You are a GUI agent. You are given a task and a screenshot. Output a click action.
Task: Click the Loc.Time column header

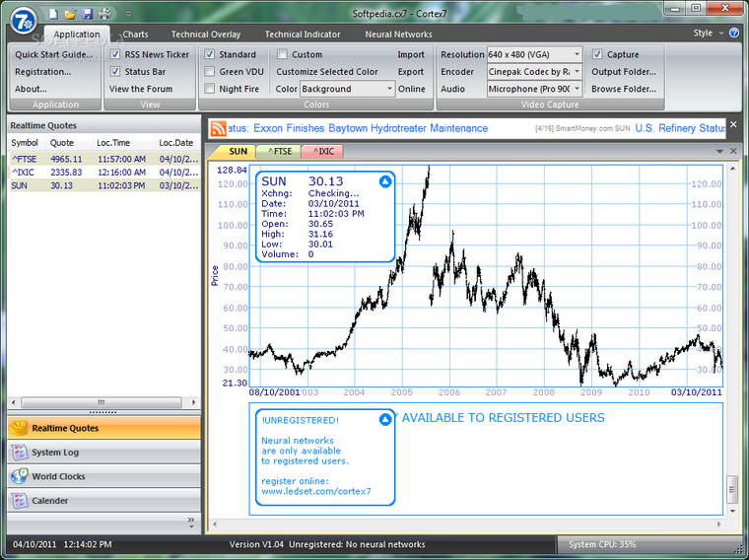pyautogui.click(x=125, y=142)
